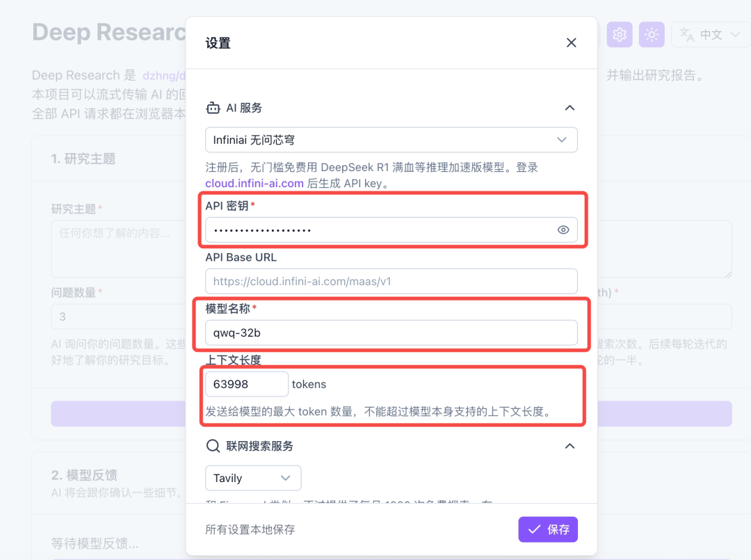Viewport: 751px width, 560px height.
Task: Click the 等待模型反馈... text
Action: 95,543
